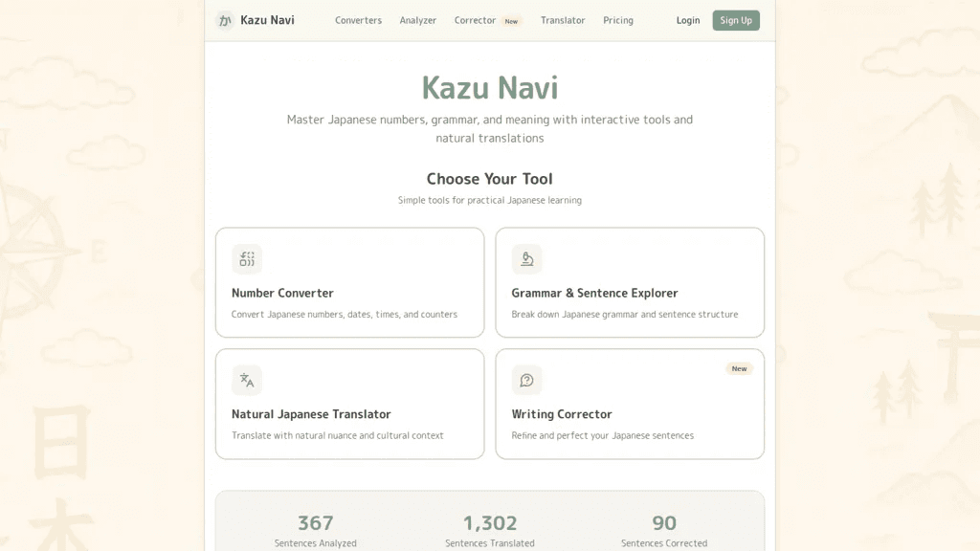Open the Writing Corrector title
Screen dimensions: 980x551
(x=562, y=414)
